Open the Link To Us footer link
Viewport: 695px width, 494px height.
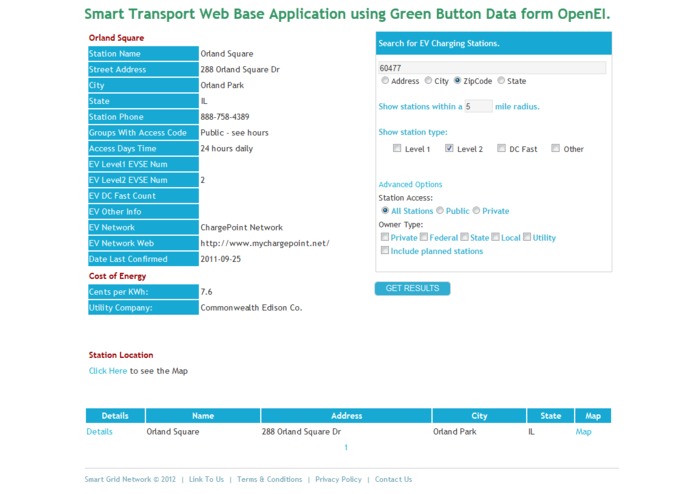pyautogui.click(x=206, y=479)
